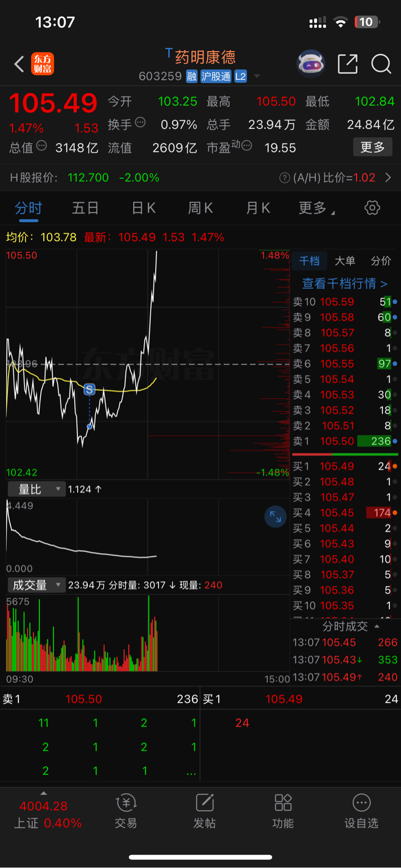Tap the 买4 105.45 order row
Image resolution: width=401 pixels, height=868 pixels.
[345, 513]
